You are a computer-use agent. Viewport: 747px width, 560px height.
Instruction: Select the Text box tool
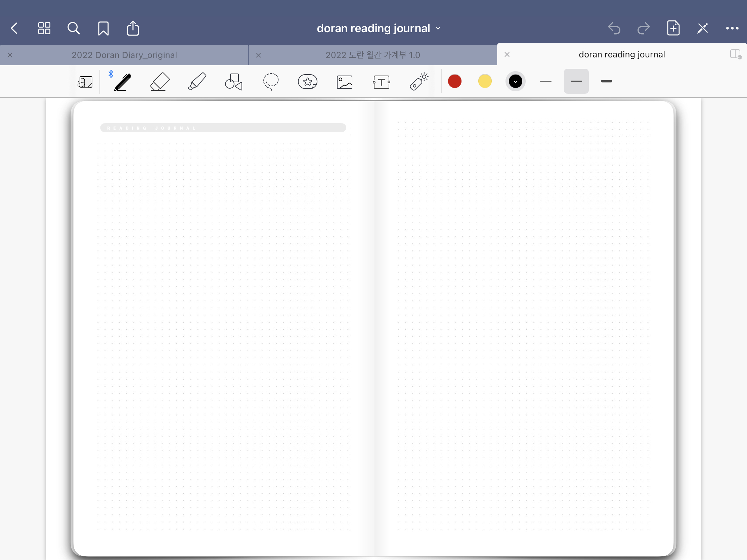382,82
